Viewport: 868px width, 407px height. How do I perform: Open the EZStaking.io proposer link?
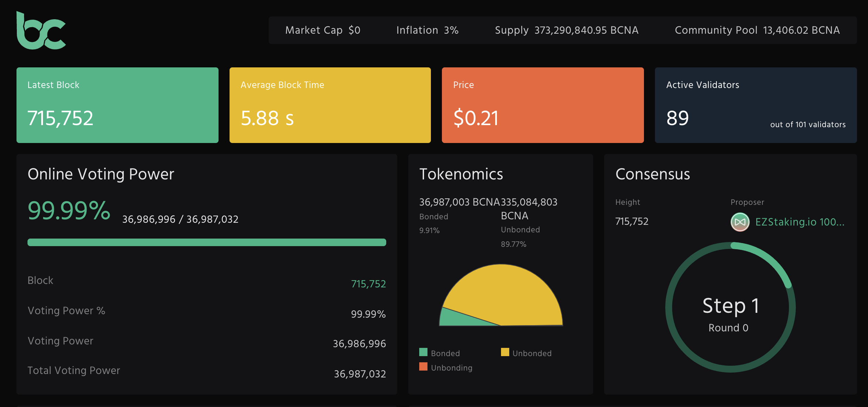(x=800, y=222)
